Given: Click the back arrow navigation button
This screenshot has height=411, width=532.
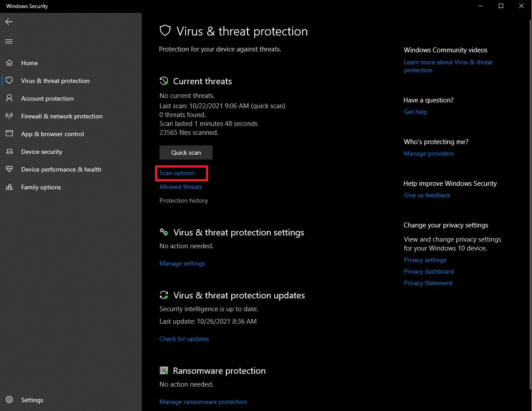Looking at the screenshot, I should coord(8,21).
